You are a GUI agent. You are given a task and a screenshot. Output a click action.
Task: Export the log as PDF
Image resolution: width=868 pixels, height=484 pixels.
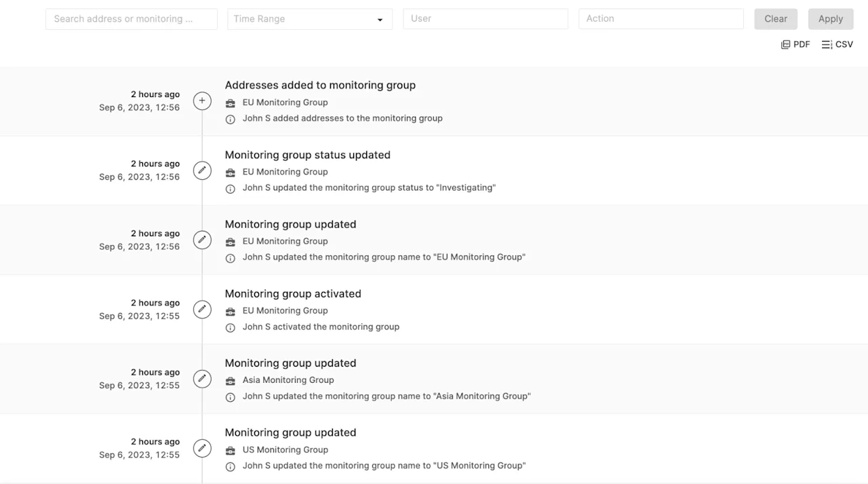(x=795, y=44)
